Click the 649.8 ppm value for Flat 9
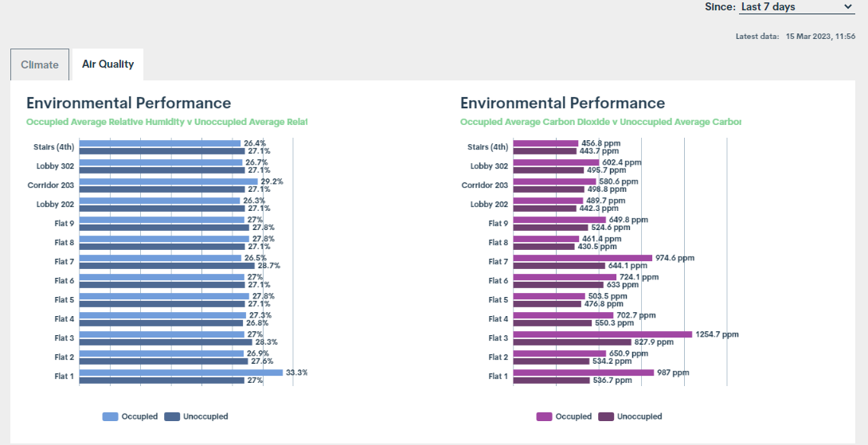This screenshot has width=868, height=445. (x=628, y=220)
